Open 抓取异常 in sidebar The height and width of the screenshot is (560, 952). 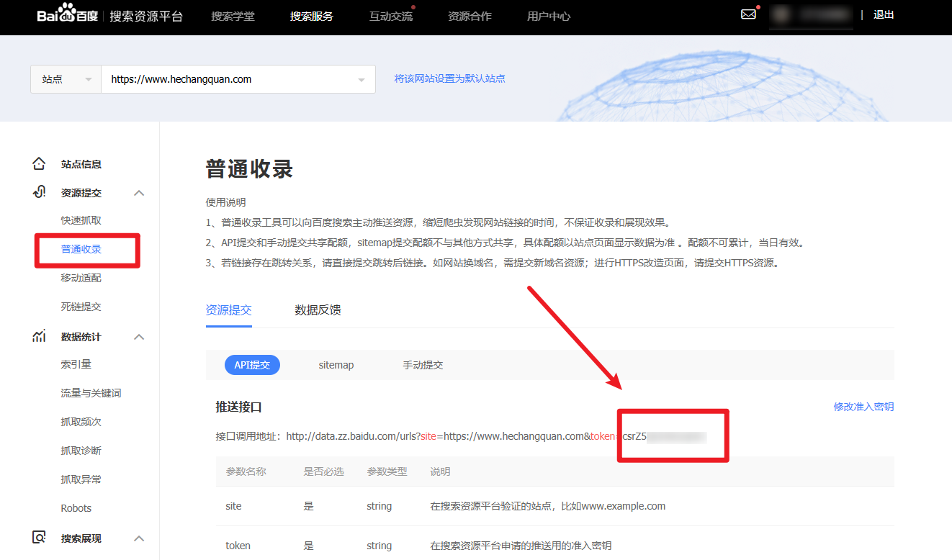click(81, 479)
